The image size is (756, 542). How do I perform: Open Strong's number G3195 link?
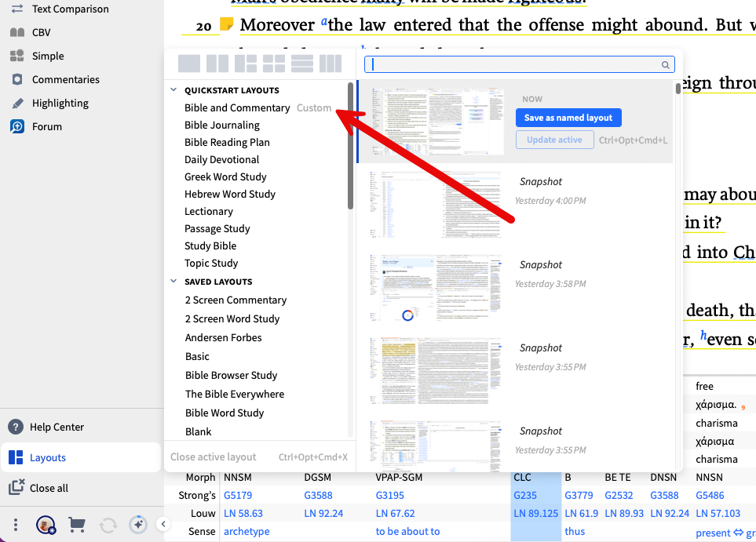click(x=389, y=495)
